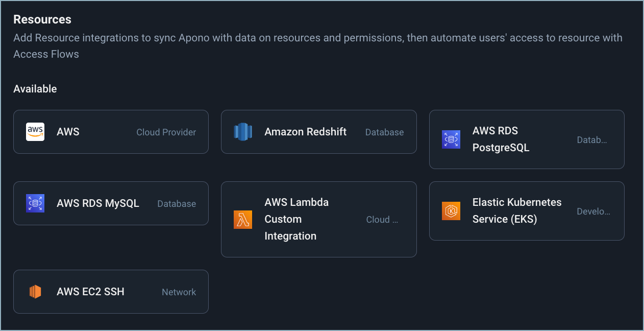Choose the AWS RDS PostgreSQL card
The image size is (644, 331).
527,139
